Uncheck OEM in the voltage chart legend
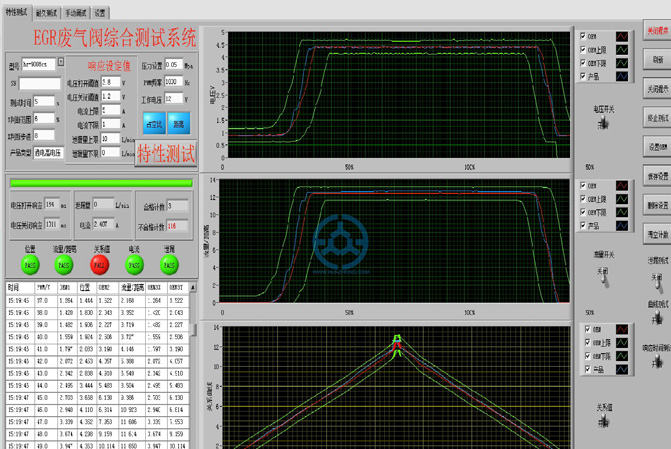The image size is (671, 449). (583, 36)
